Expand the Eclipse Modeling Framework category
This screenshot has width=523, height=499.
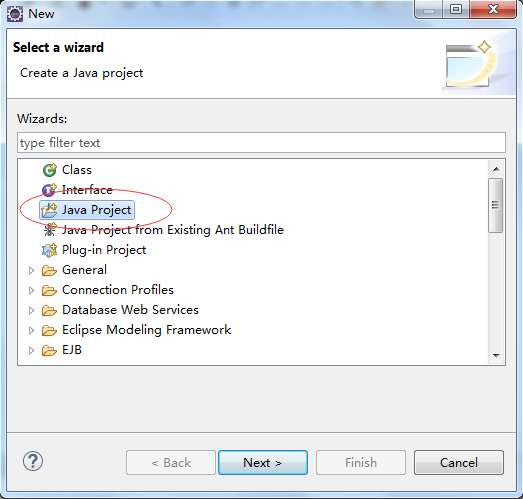[31, 330]
